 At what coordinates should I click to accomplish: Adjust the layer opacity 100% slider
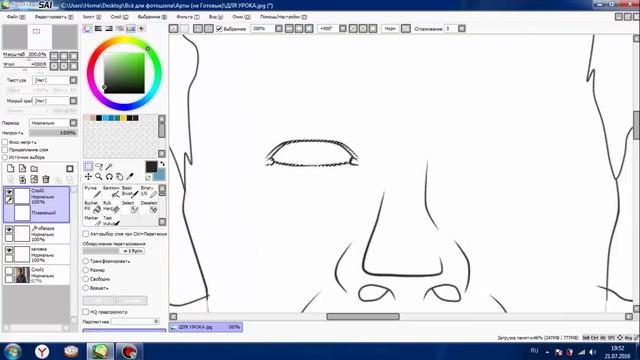coord(53,133)
